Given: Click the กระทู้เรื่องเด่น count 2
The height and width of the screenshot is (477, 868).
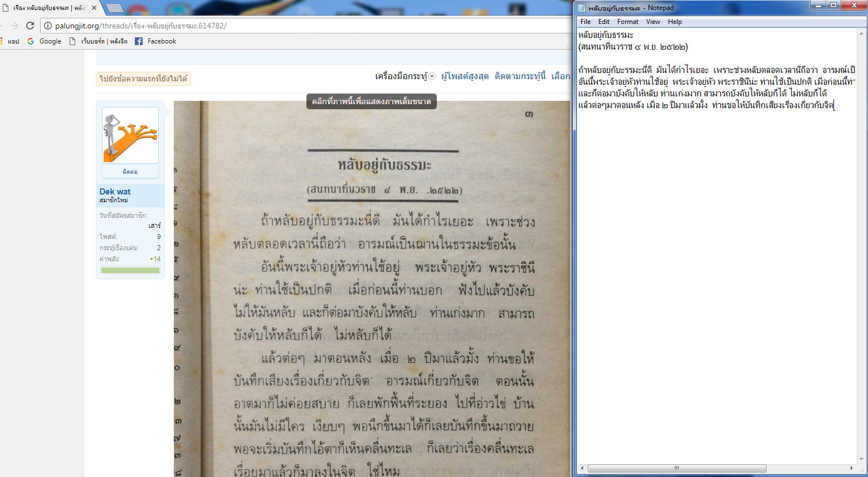Looking at the screenshot, I should click(x=159, y=248).
